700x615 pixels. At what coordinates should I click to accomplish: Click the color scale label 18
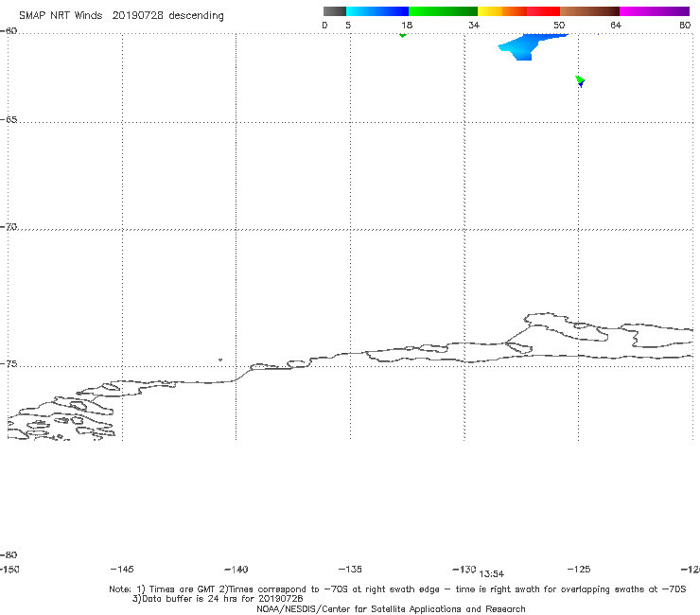coord(407,25)
